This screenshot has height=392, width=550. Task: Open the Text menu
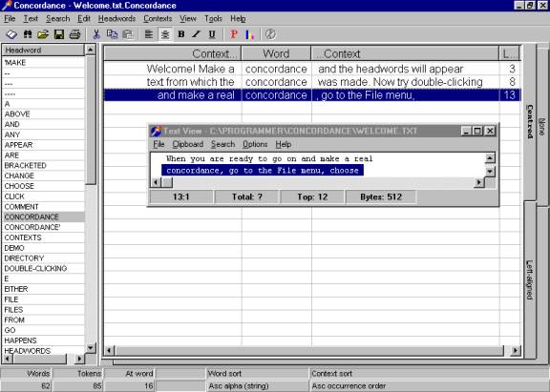(31, 18)
